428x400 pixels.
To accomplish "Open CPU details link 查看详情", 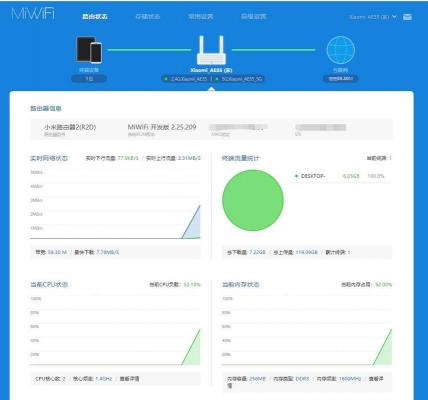I will [x=129, y=379].
